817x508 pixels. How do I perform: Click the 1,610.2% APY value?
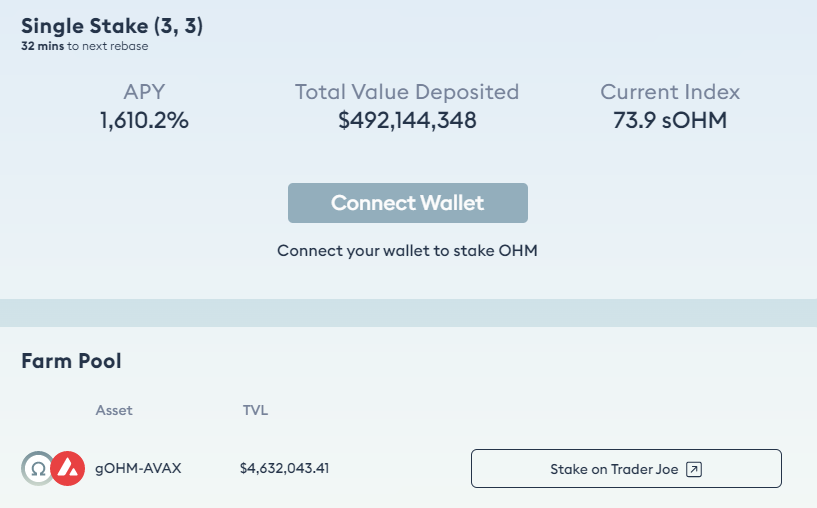click(x=144, y=120)
